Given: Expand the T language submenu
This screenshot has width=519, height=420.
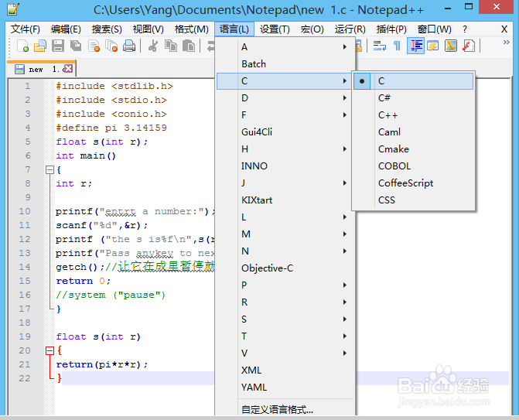Looking at the screenshot, I should [x=285, y=336].
